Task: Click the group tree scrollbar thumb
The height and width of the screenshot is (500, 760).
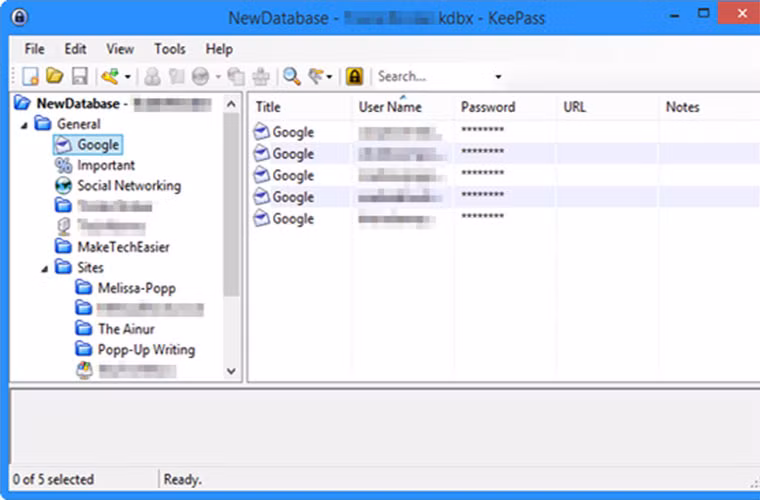Action: pyautogui.click(x=231, y=204)
